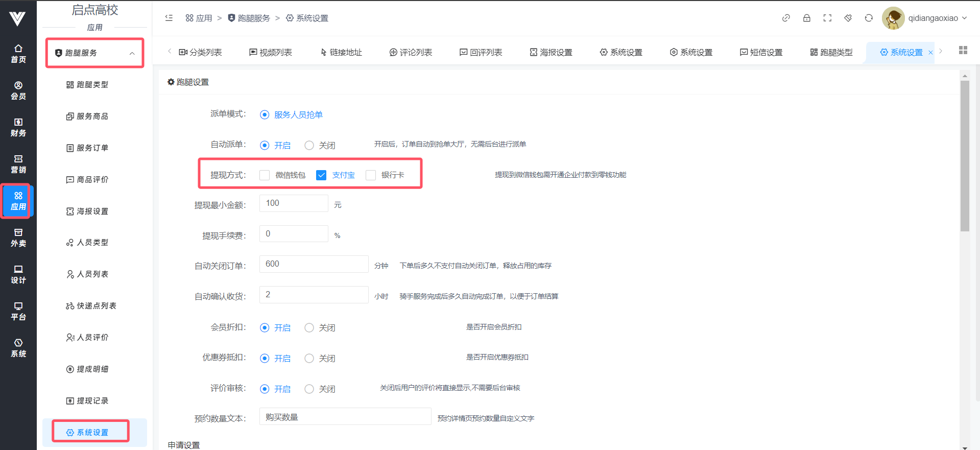
Task: Uncheck the 支付宝 withdrawal checkbox
Action: tap(321, 175)
